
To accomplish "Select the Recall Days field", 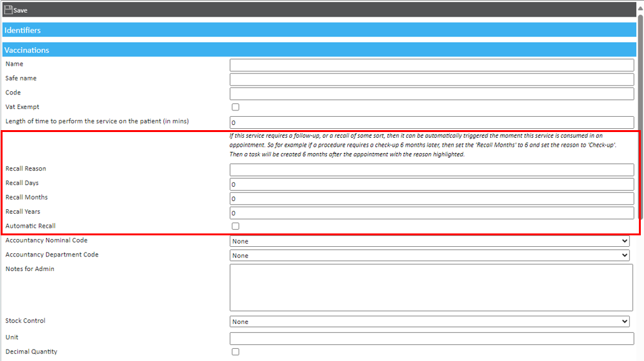I will 431,184.
